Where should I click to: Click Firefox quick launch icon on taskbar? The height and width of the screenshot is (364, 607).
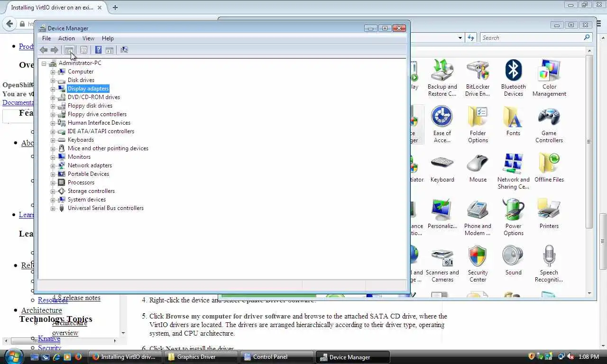78,357
